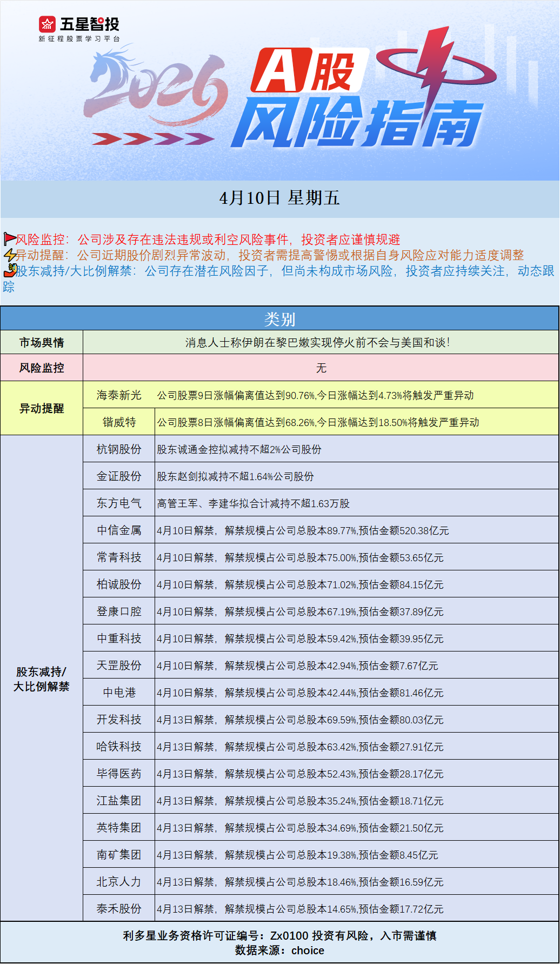Click the 新征程股票学习平台 tagline
Screen dimensions: 560x964
tap(79, 39)
